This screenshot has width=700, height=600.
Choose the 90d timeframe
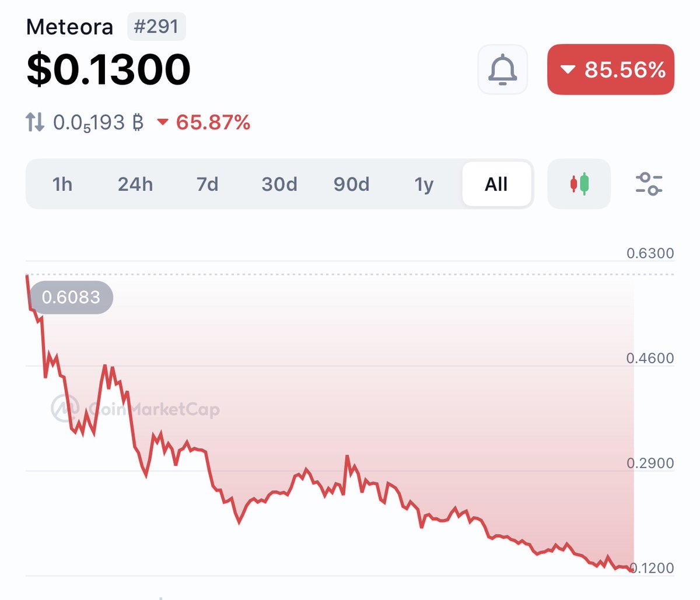(x=351, y=184)
